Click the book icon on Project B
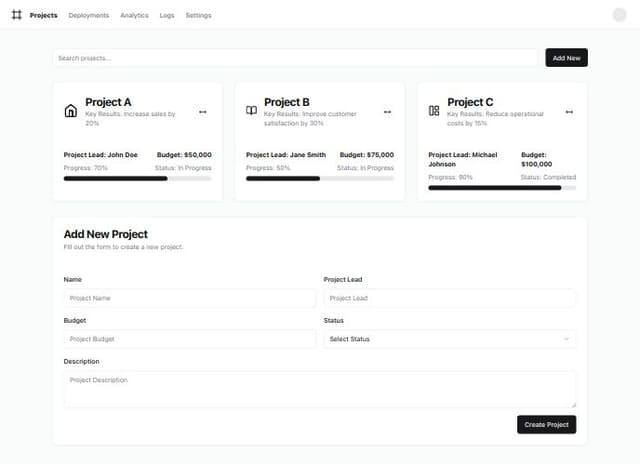640x464 pixels. (x=252, y=111)
